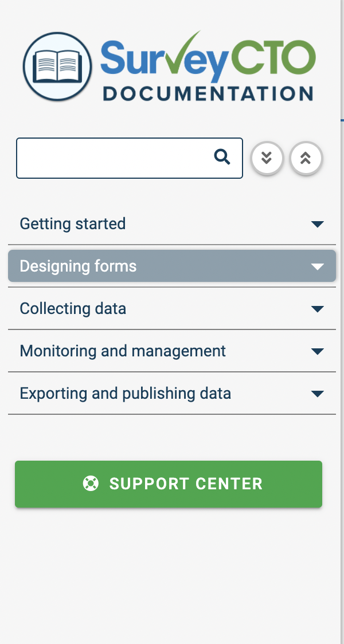Collapse all sections with double-up chevron
Screen dimensions: 344x644
(x=306, y=158)
